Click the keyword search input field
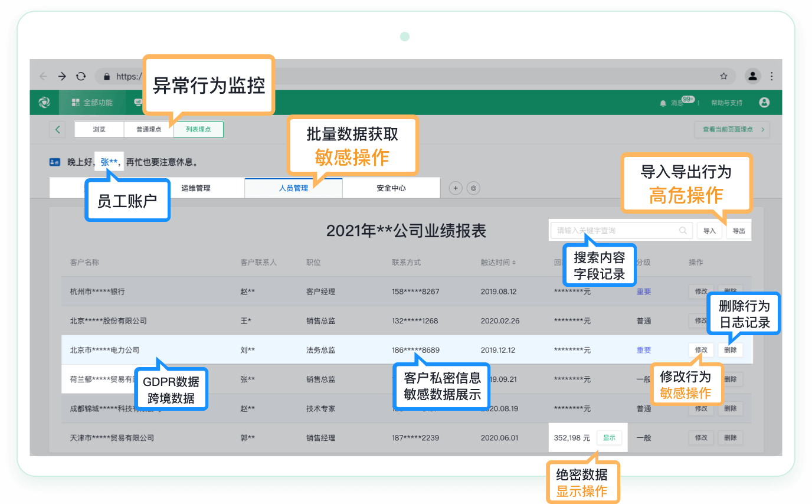This screenshot has height=504, width=812. [615, 231]
